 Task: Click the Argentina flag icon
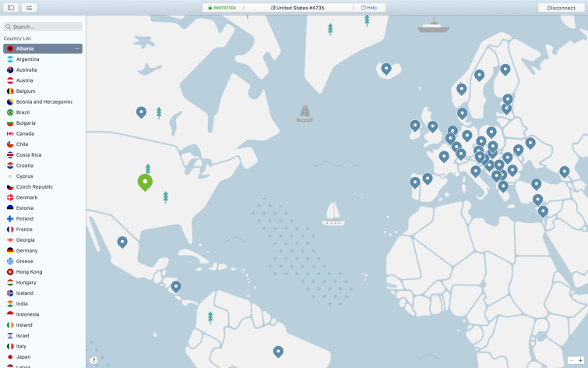[x=10, y=59]
